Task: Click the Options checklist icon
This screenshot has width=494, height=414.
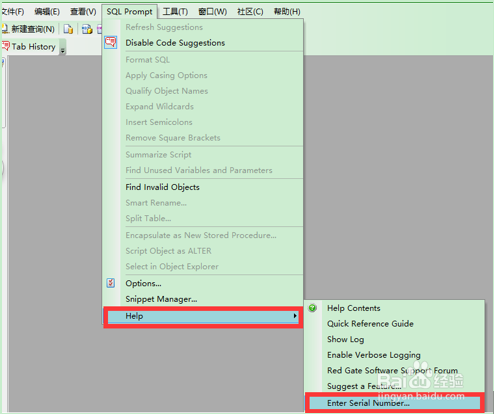Action: tap(111, 283)
